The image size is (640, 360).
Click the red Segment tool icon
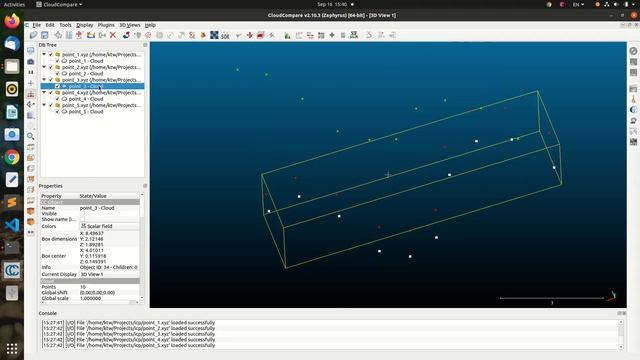click(260, 36)
